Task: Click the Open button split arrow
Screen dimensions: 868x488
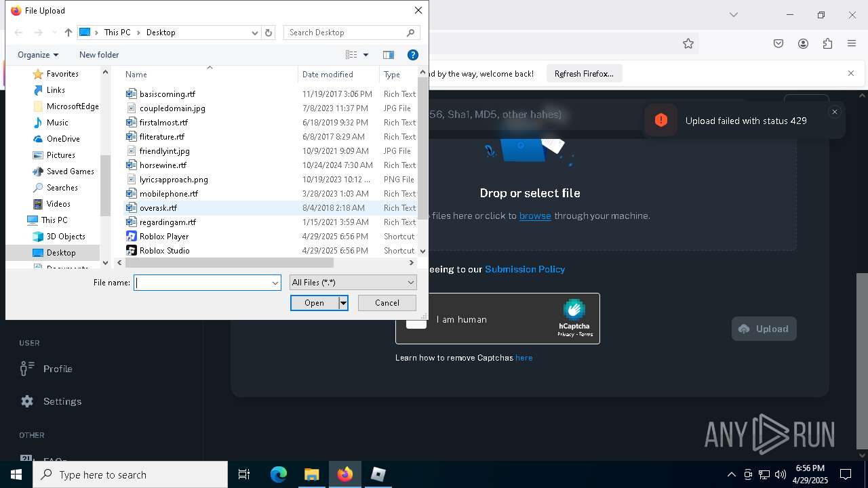Action: (343, 303)
